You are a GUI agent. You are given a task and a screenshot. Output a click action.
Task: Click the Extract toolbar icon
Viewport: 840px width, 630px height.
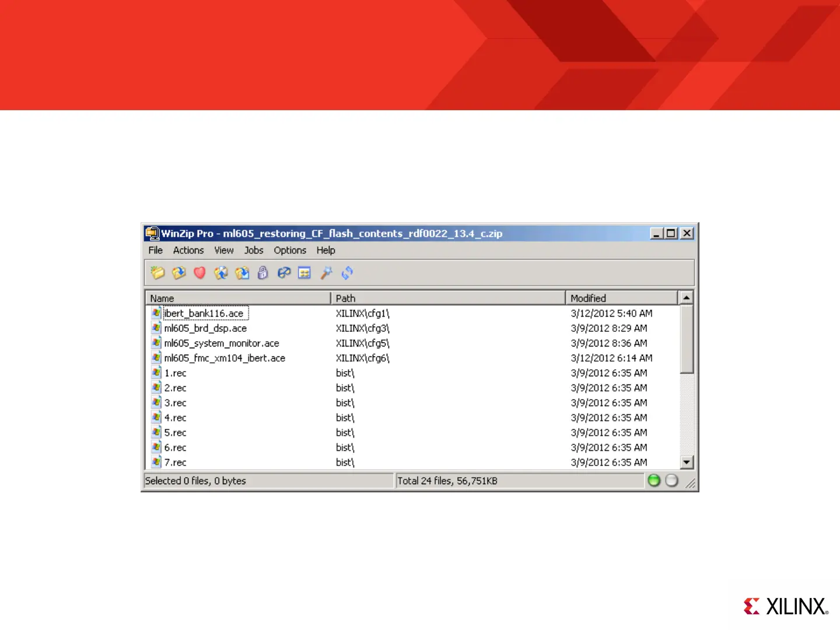(242, 272)
